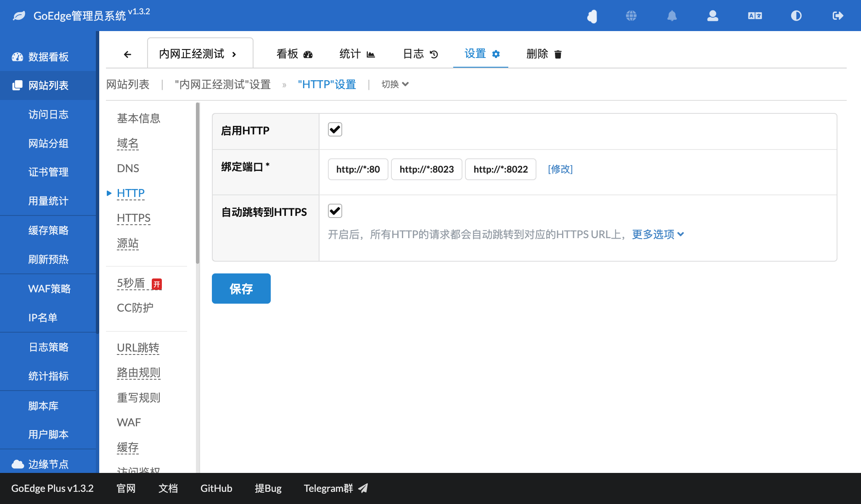This screenshot has height=504, width=861.
Task: Click the red 开 badge on 5秒盾
Action: click(157, 284)
